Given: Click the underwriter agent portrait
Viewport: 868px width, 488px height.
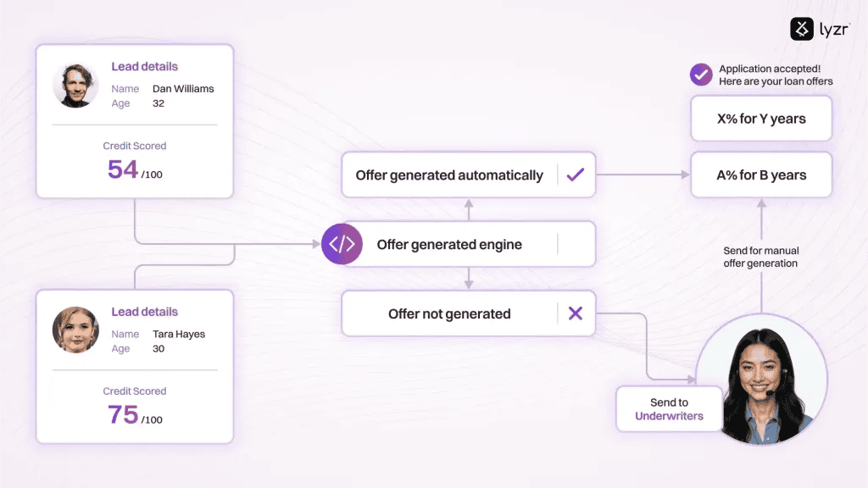Looking at the screenshot, I should pos(762,379).
